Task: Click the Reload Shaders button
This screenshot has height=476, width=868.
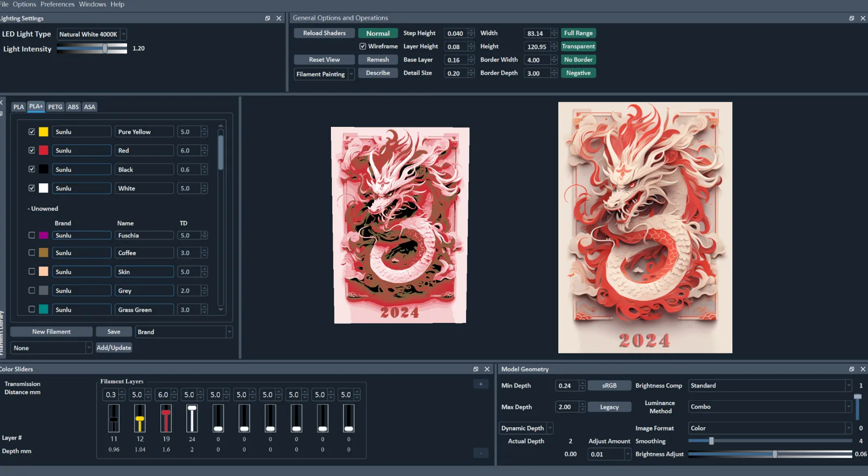Action: click(x=324, y=33)
